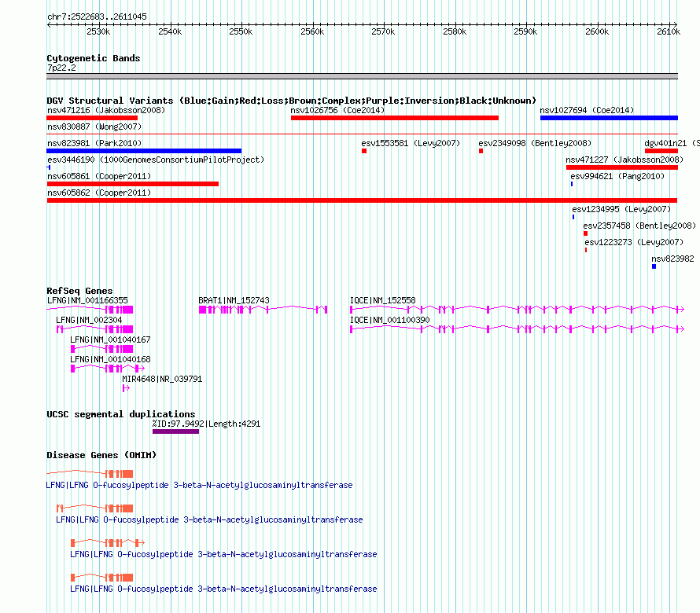The image size is (700, 613).
Task: Click the third orange OMIM LFNG glyph with arrow
Action: (x=108, y=543)
